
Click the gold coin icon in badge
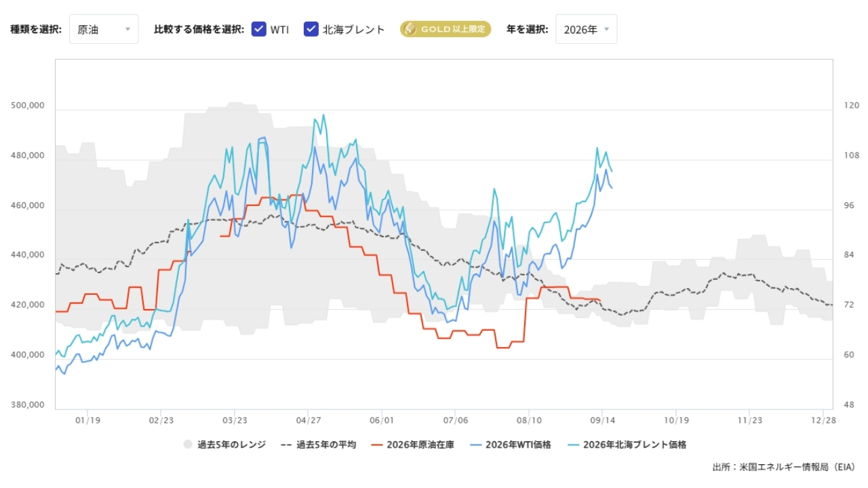click(410, 29)
